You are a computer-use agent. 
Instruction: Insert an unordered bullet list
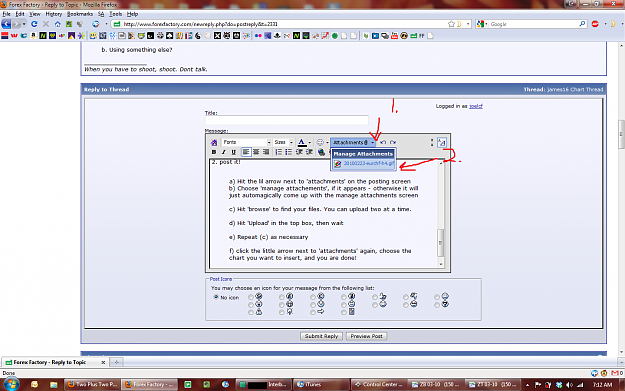pyautogui.click(x=288, y=152)
